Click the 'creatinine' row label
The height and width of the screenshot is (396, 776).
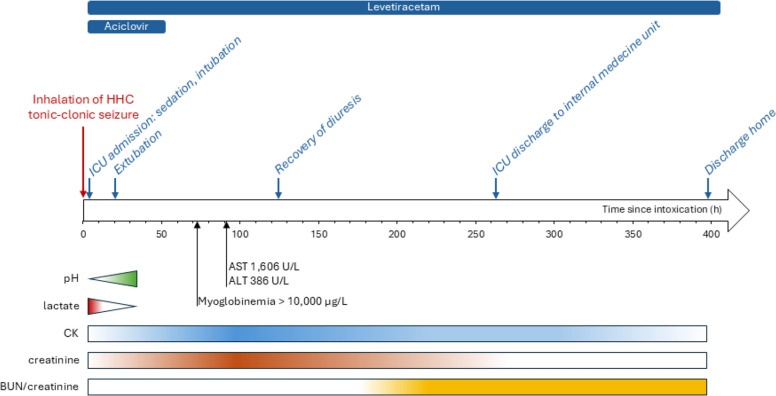[x=53, y=360]
